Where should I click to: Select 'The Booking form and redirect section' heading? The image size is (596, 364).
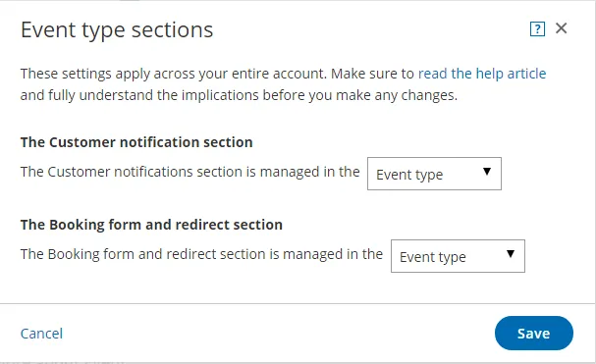pos(151,225)
